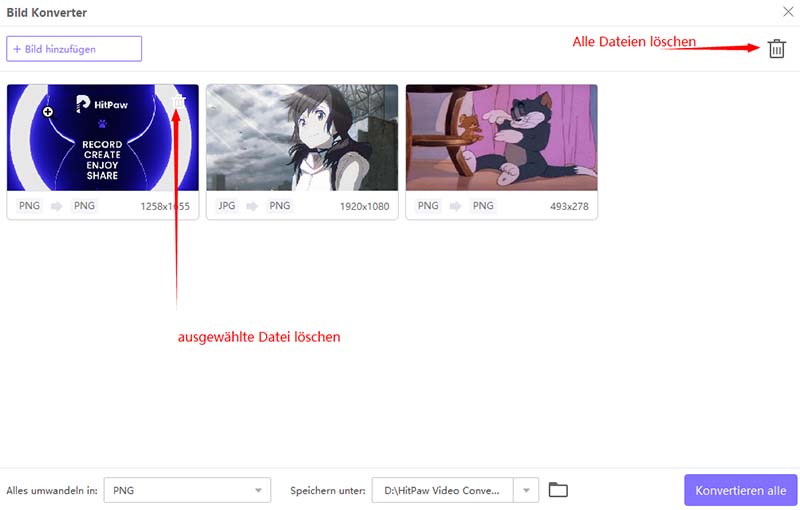The height and width of the screenshot is (510, 800).
Task: Click the Speichern unter label
Action: (x=328, y=491)
